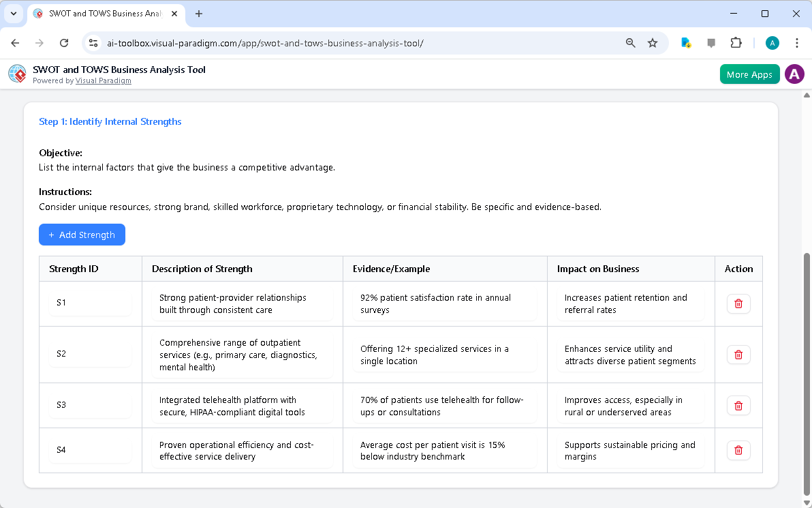Delete strength S3 with the trash icon
Viewport: 812px width, 508px height.
tap(738, 405)
